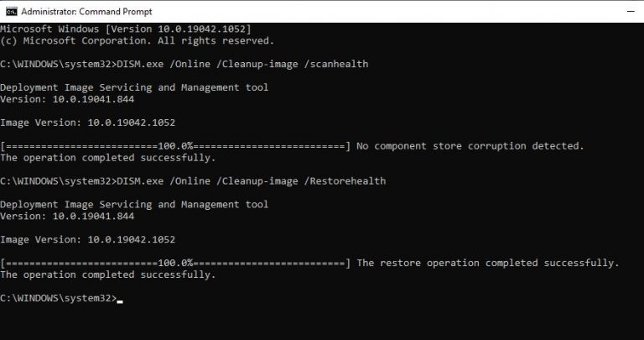
Task: Click the first 'Deployment Image Servicing' heading
Action: [x=134, y=87]
